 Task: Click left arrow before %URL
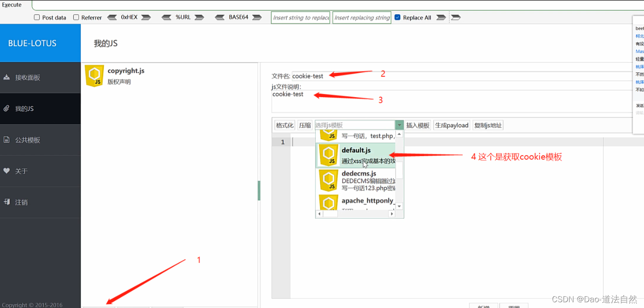[166, 17]
